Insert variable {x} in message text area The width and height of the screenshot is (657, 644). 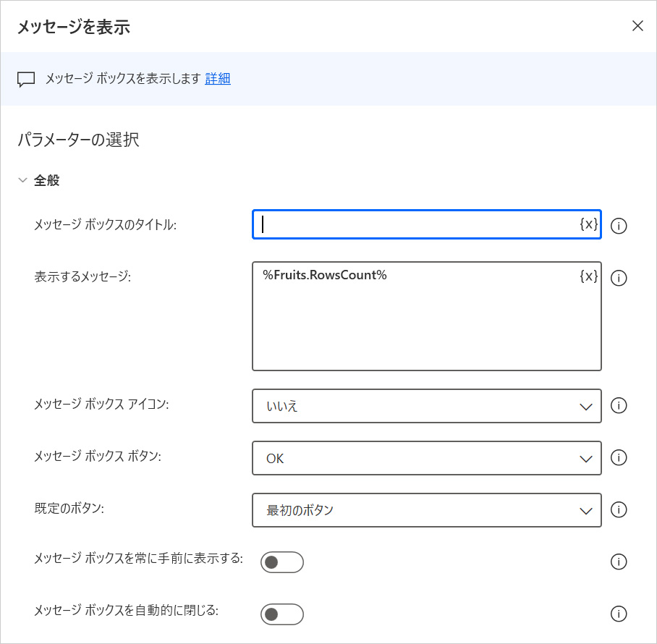[x=588, y=276]
